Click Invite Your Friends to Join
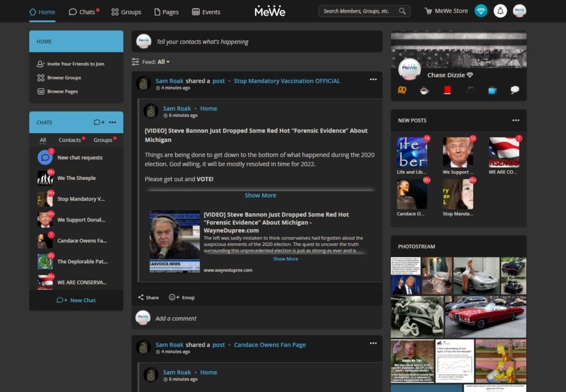 point(71,64)
